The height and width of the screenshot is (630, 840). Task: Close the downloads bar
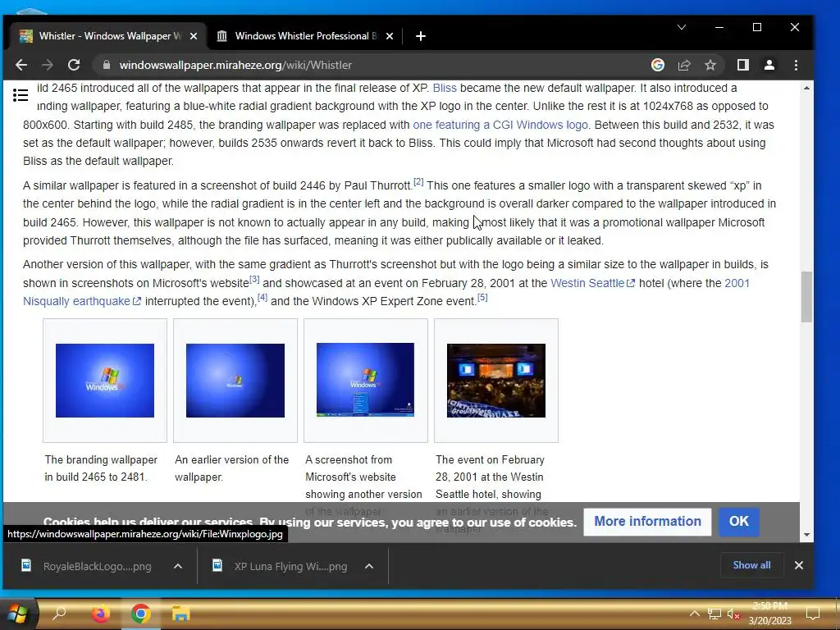[x=799, y=565]
